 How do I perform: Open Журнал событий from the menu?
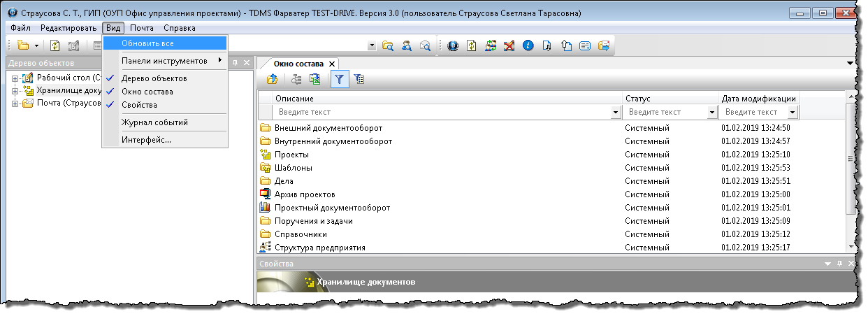pos(154,122)
